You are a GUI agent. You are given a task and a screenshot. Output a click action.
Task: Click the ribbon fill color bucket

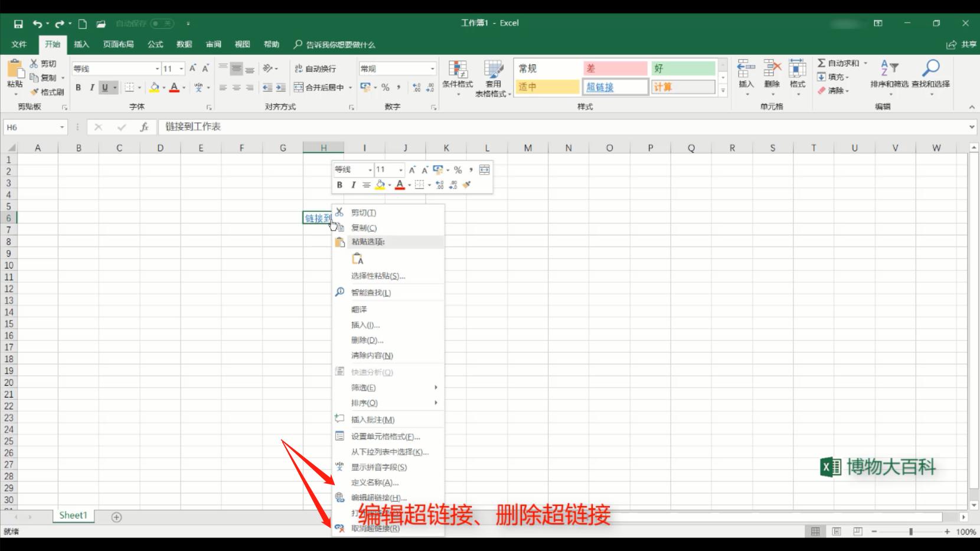coord(154,87)
